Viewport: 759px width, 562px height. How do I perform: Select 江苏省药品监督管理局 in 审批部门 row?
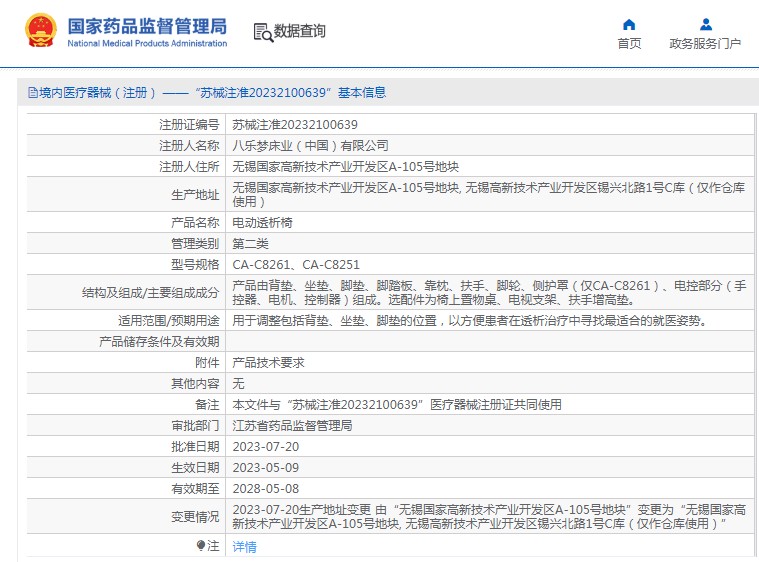coord(292,425)
